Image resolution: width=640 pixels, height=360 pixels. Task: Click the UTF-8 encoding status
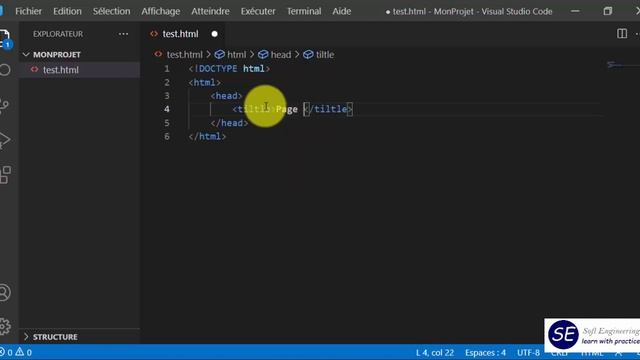528,352
